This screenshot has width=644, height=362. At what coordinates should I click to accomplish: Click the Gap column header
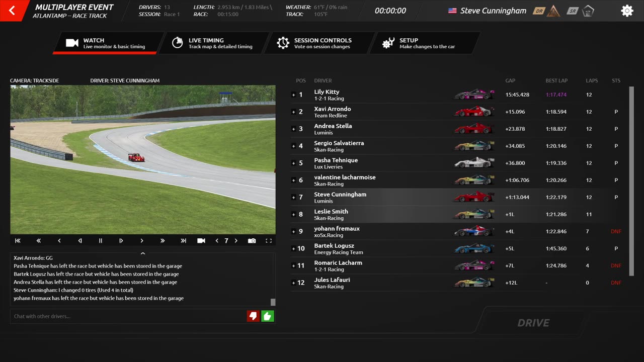click(510, 80)
